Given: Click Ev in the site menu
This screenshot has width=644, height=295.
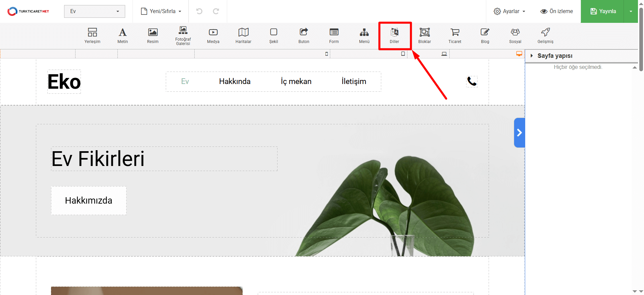Looking at the screenshot, I should pos(185,81).
